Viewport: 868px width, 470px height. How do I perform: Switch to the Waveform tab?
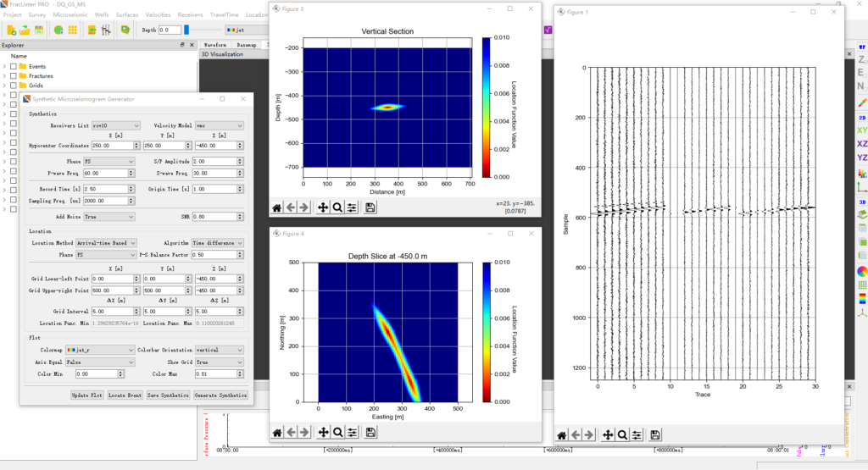coord(214,45)
